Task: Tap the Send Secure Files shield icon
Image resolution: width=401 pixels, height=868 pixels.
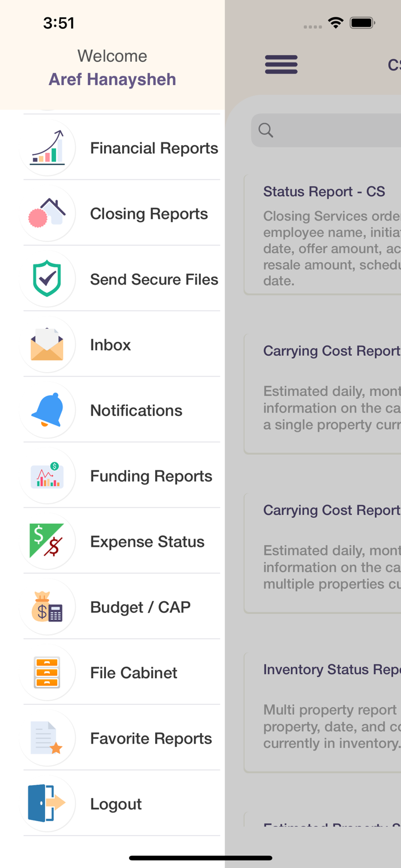Action: click(47, 279)
